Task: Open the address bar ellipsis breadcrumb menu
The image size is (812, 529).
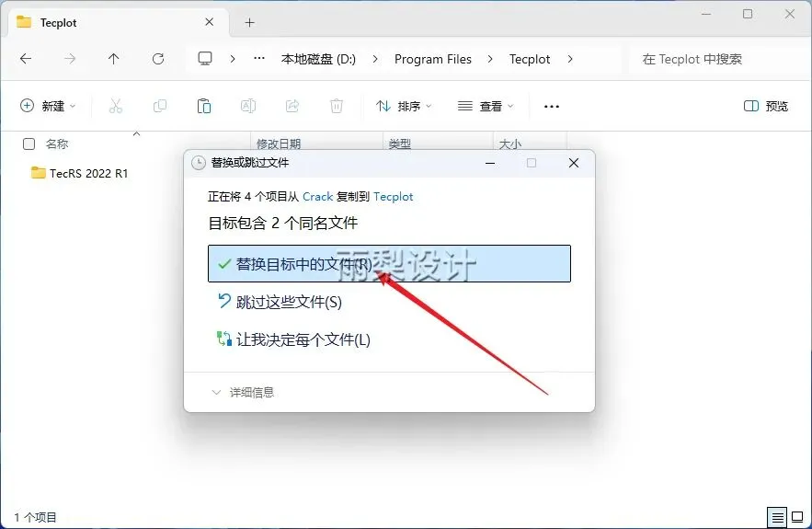Action: tap(259, 59)
